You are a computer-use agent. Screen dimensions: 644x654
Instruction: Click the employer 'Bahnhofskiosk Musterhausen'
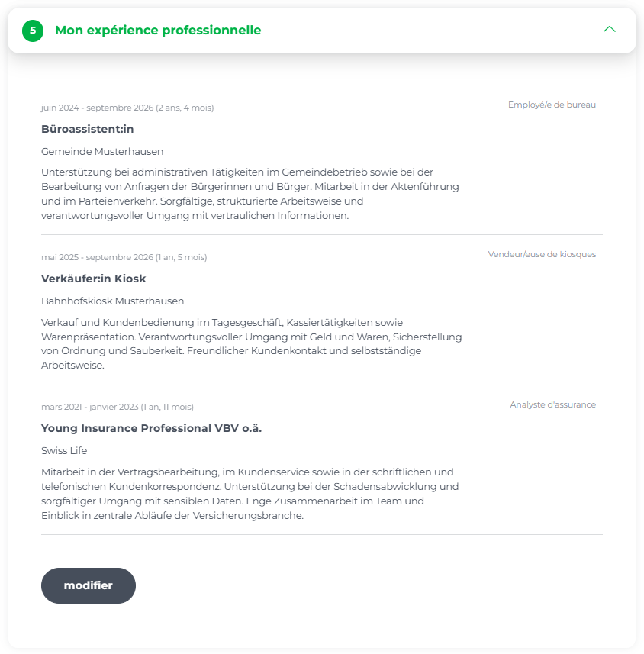pyautogui.click(x=112, y=301)
